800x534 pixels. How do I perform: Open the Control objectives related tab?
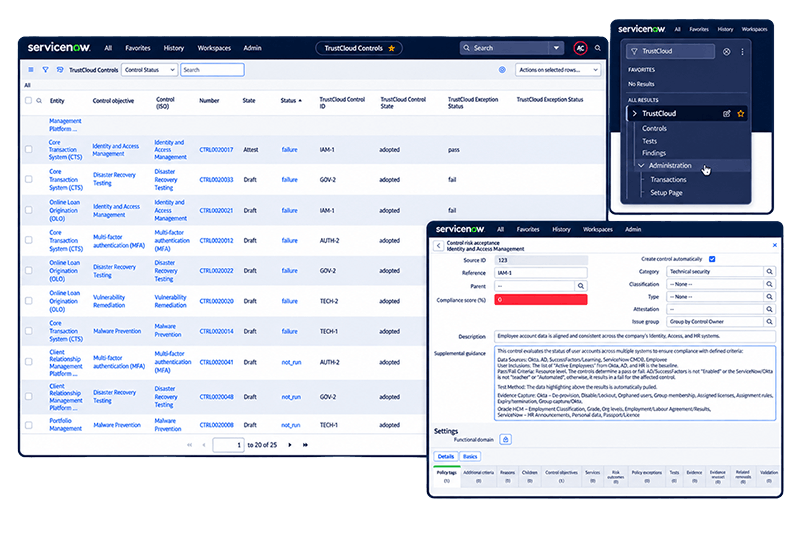pos(561,476)
